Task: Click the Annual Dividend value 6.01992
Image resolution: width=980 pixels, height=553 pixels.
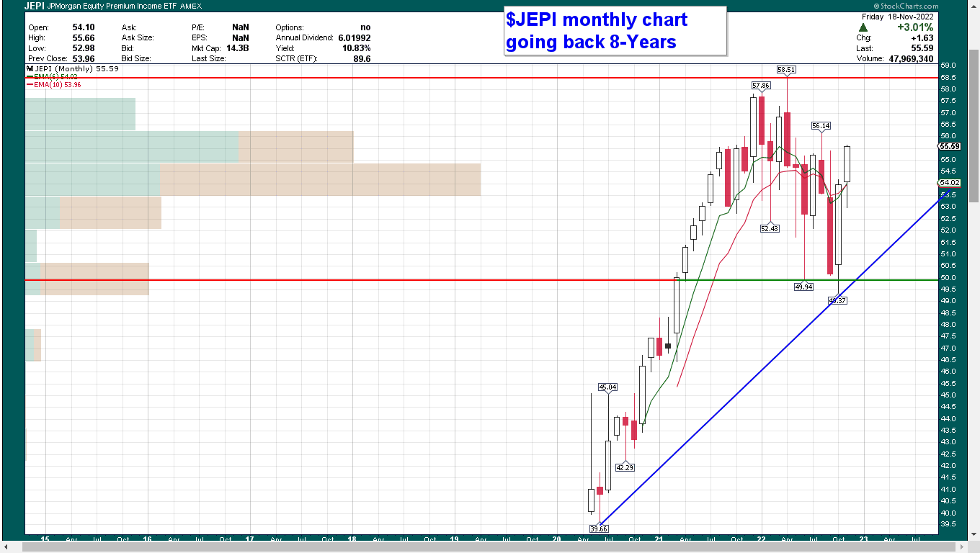Action: click(x=353, y=37)
